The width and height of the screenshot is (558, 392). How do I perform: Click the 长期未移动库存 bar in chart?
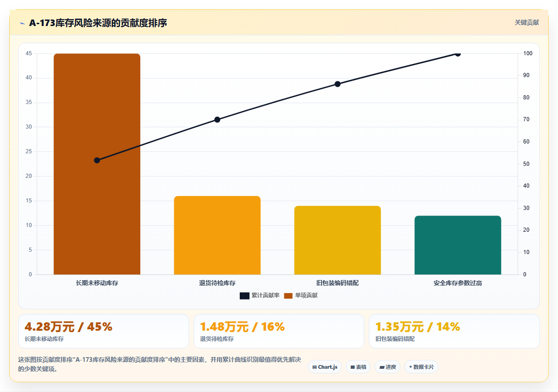click(x=97, y=164)
